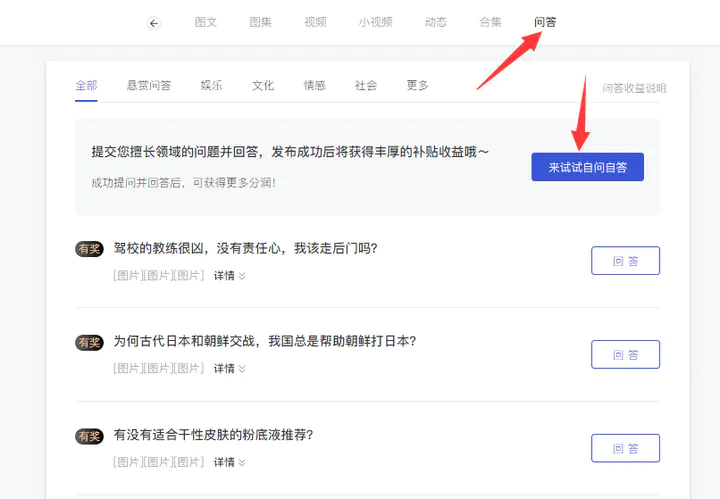Viewport: 720px width, 499px height.
Task: Filter questions by 文化
Action: [263, 85]
